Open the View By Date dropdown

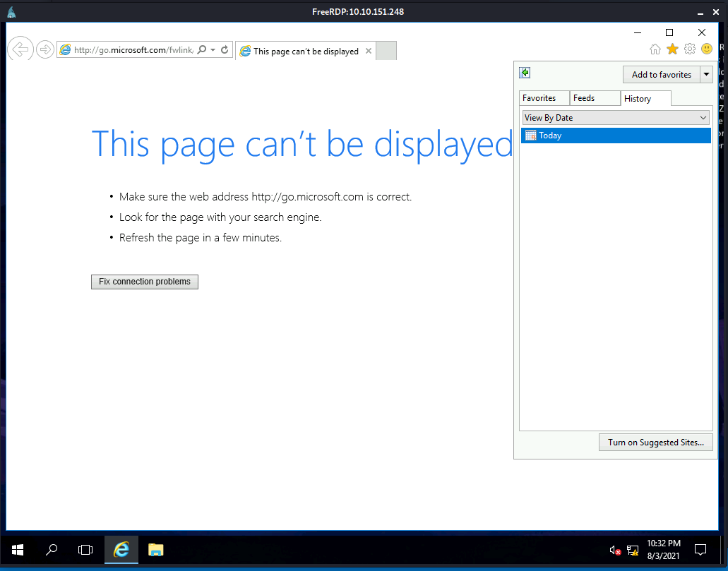click(616, 118)
